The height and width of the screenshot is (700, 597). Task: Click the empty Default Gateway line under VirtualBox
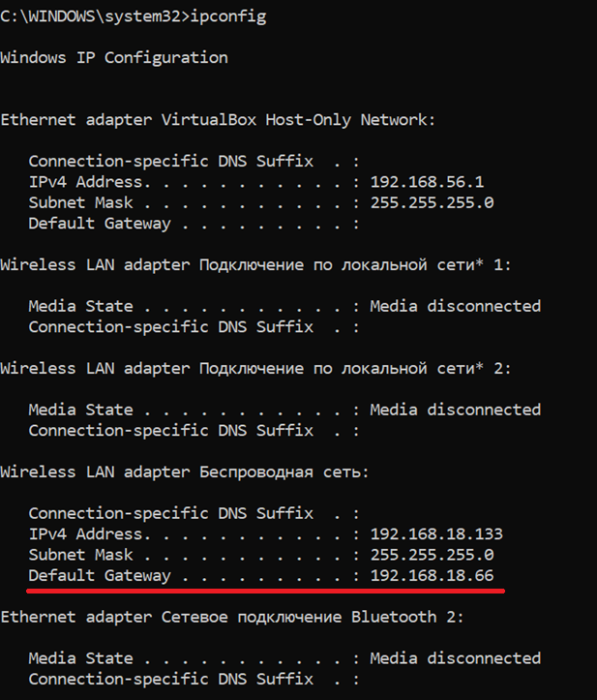pos(194,224)
